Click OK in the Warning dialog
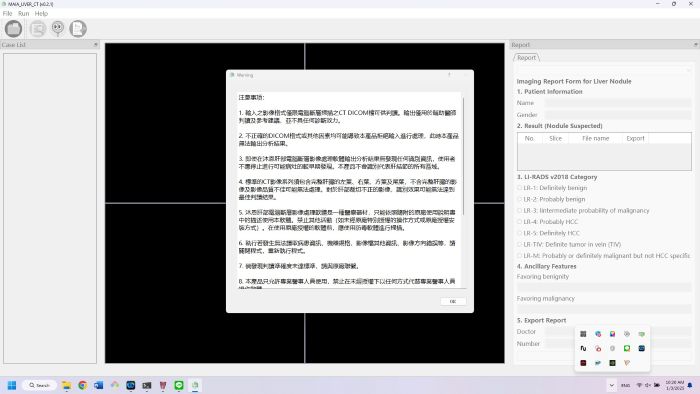700x394 pixels. [453, 302]
